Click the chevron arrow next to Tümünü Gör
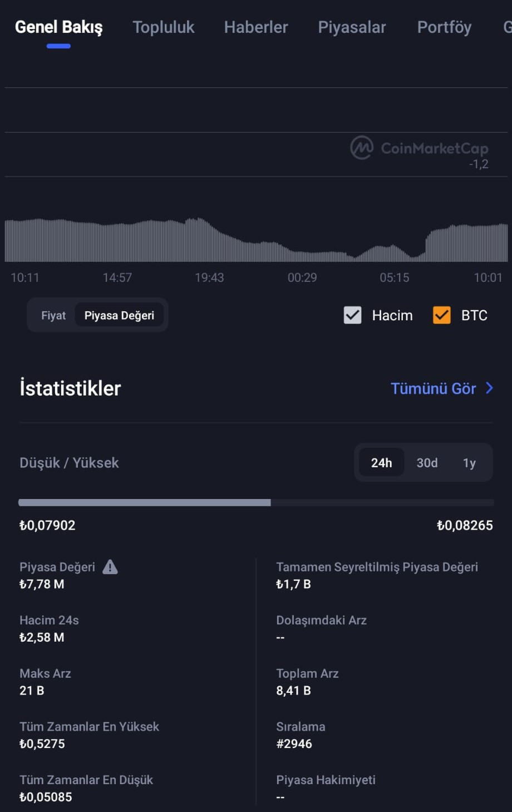This screenshot has width=512, height=812. coord(489,388)
